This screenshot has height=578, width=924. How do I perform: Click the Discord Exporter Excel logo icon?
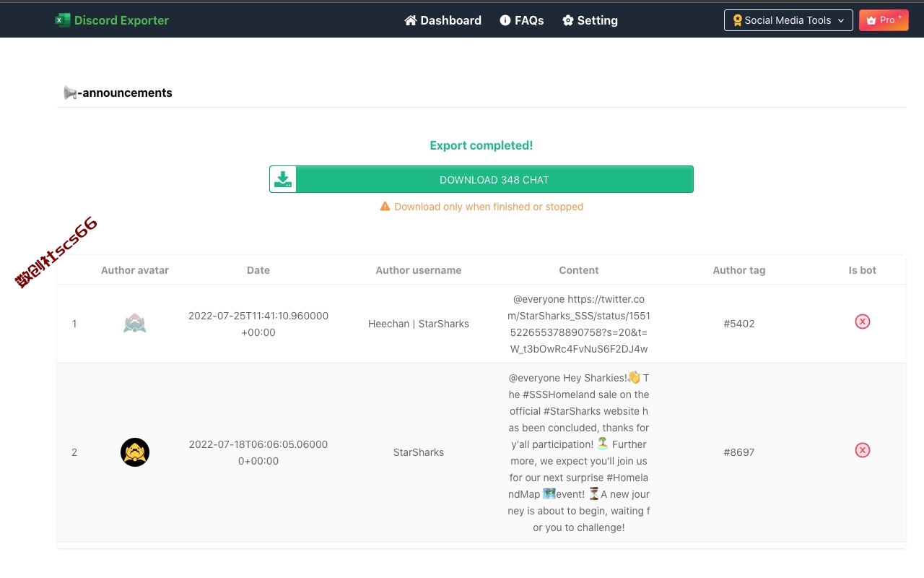pos(63,20)
